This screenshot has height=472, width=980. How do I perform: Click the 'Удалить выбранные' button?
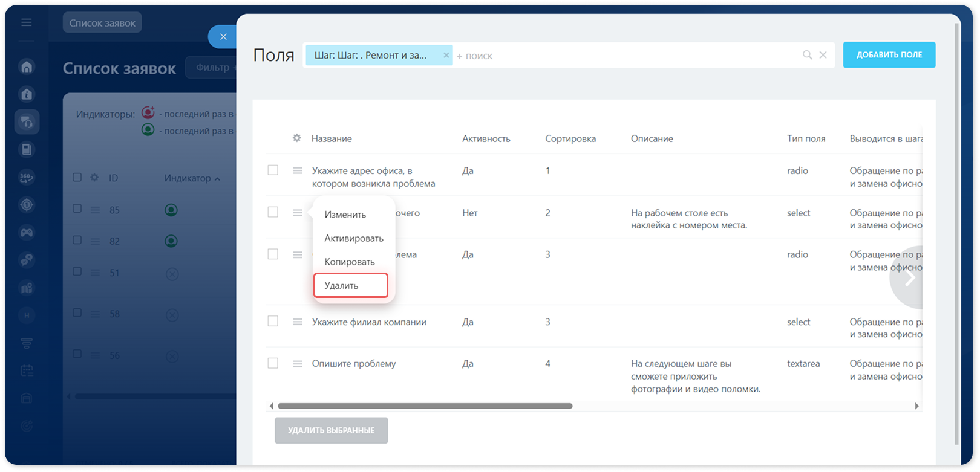(x=331, y=430)
